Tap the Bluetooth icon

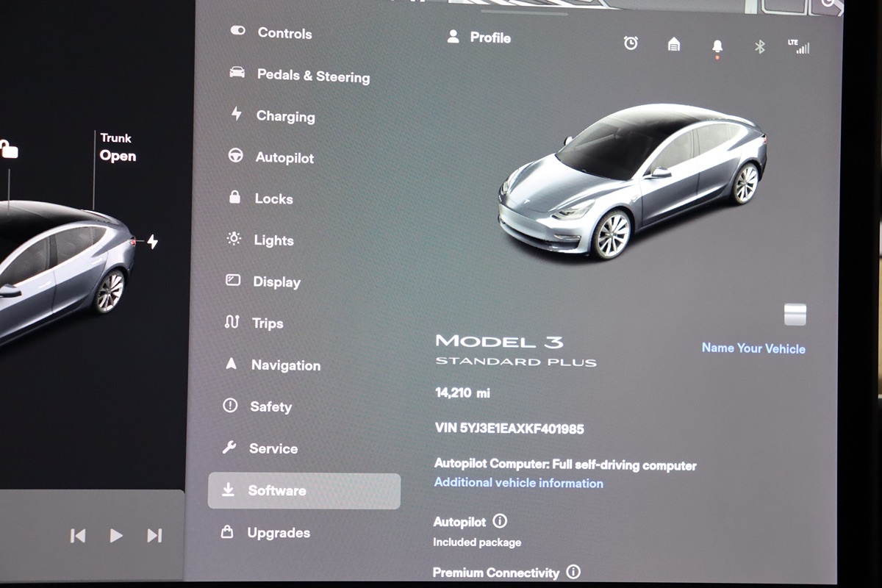tap(760, 47)
